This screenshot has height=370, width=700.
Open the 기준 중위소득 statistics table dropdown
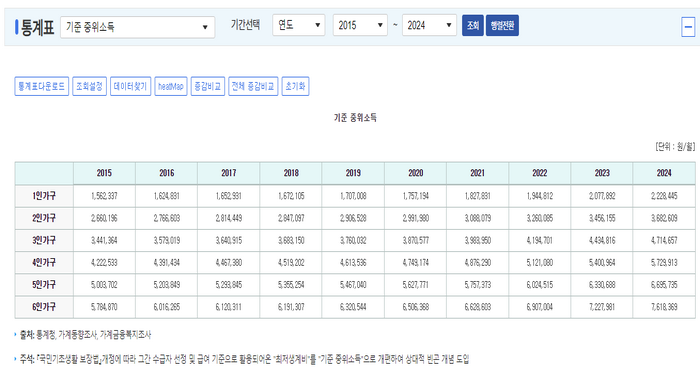[138, 27]
